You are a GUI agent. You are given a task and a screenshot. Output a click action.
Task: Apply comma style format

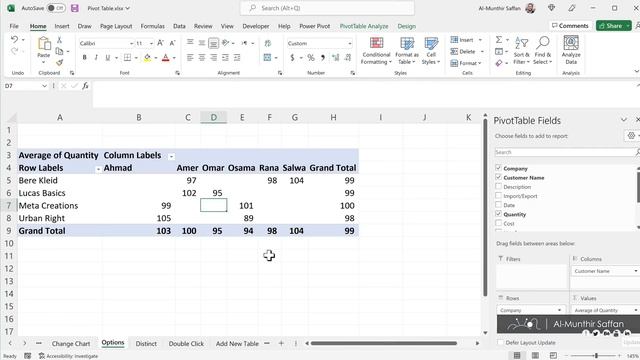[323, 58]
